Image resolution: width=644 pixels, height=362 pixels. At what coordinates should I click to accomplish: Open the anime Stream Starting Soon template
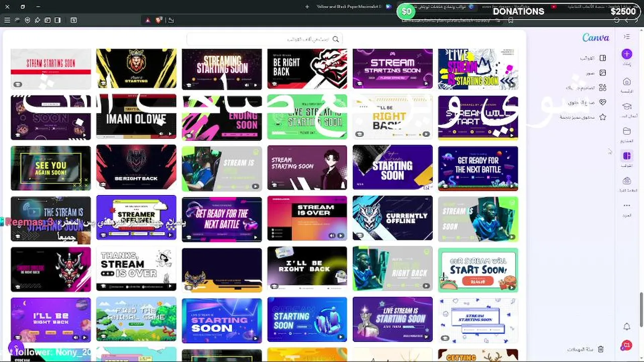click(307, 168)
